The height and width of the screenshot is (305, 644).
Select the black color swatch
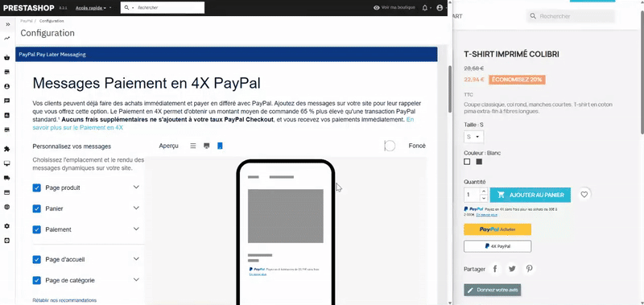coord(479,162)
